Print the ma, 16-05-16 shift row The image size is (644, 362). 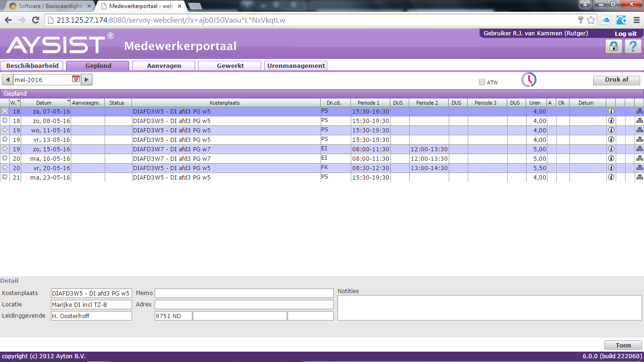pos(639,158)
